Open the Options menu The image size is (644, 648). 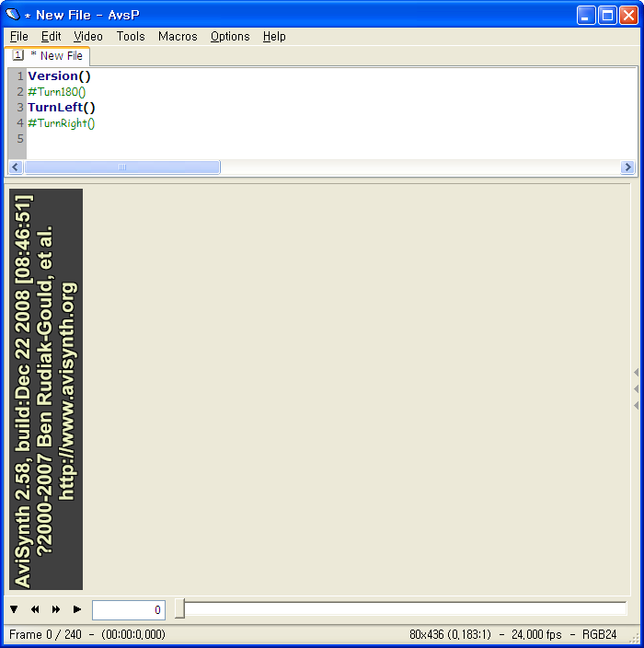click(x=230, y=37)
